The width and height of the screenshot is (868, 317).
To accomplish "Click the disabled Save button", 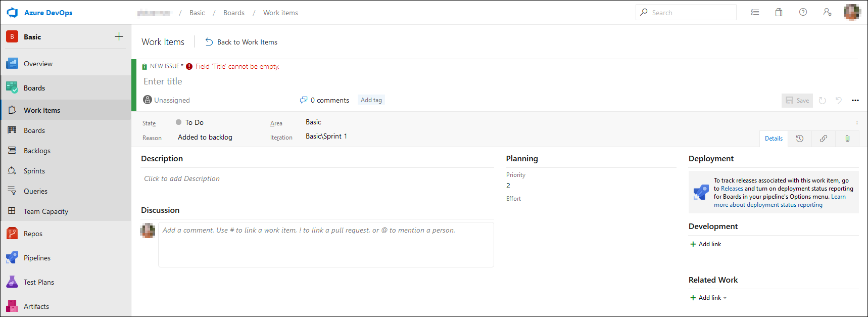I will [797, 101].
